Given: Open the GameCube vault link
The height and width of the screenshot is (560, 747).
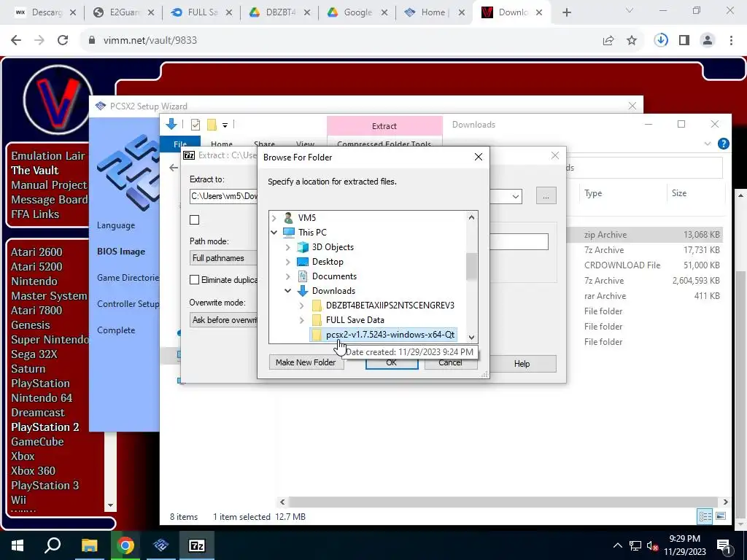Looking at the screenshot, I should click(x=37, y=441).
